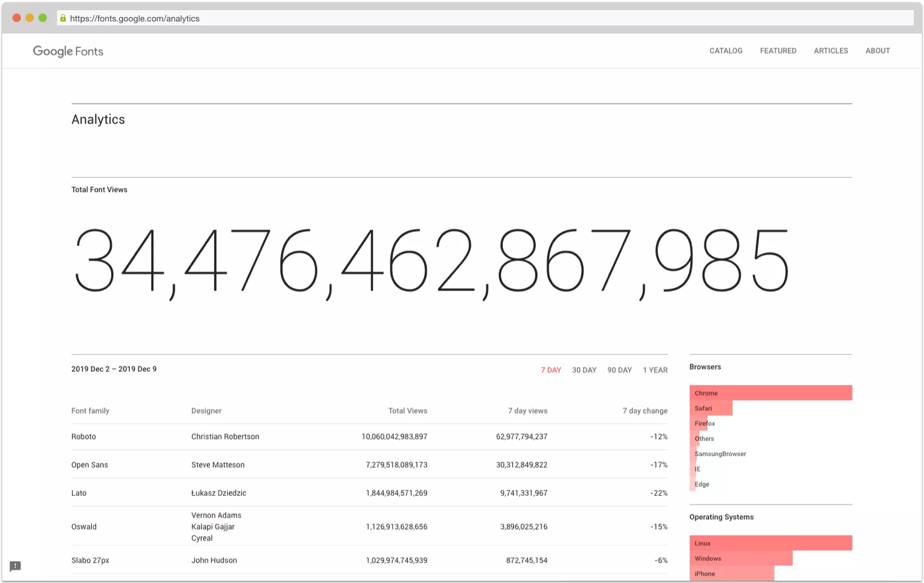Click the Analytics page heading

pyautogui.click(x=98, y=120)
